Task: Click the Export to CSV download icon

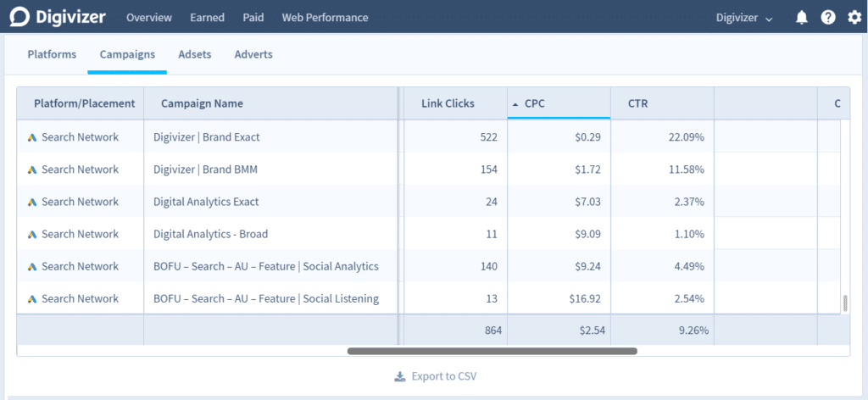Action: tap(400, 376)
